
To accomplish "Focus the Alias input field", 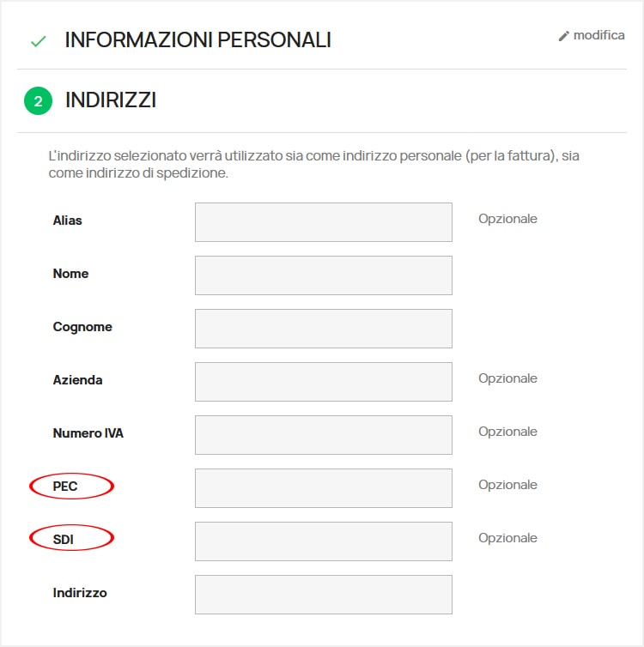I will point(323,222).
